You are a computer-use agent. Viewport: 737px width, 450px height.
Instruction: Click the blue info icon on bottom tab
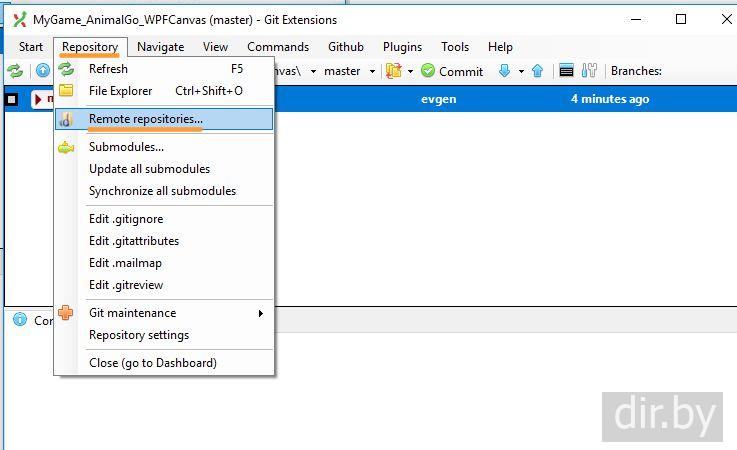pos(20,320)
